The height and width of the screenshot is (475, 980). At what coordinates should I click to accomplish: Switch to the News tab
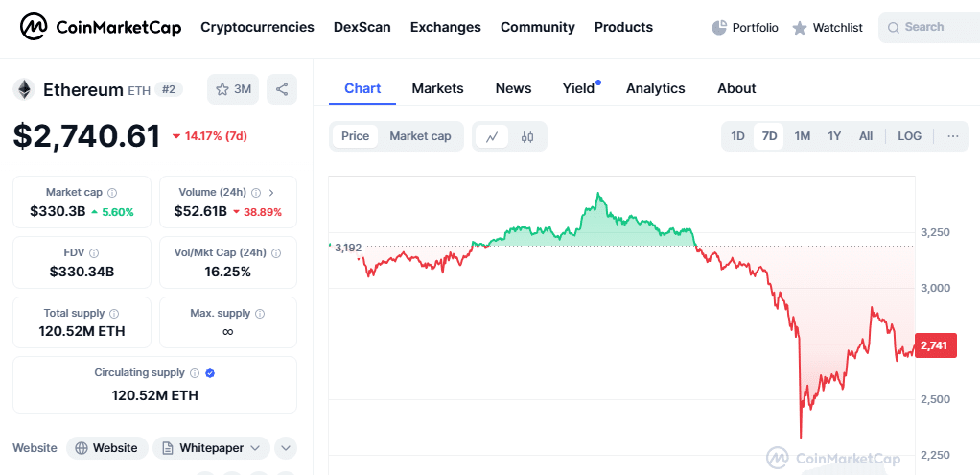(x=513, y=89)
